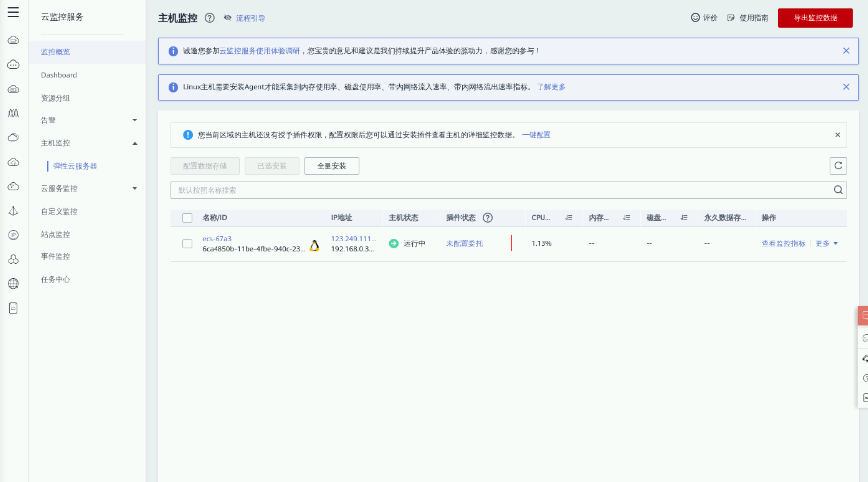Click the IP circle sidebar icon
The height and width of the screenshot is (482, 868).
[x=13, y=235]
